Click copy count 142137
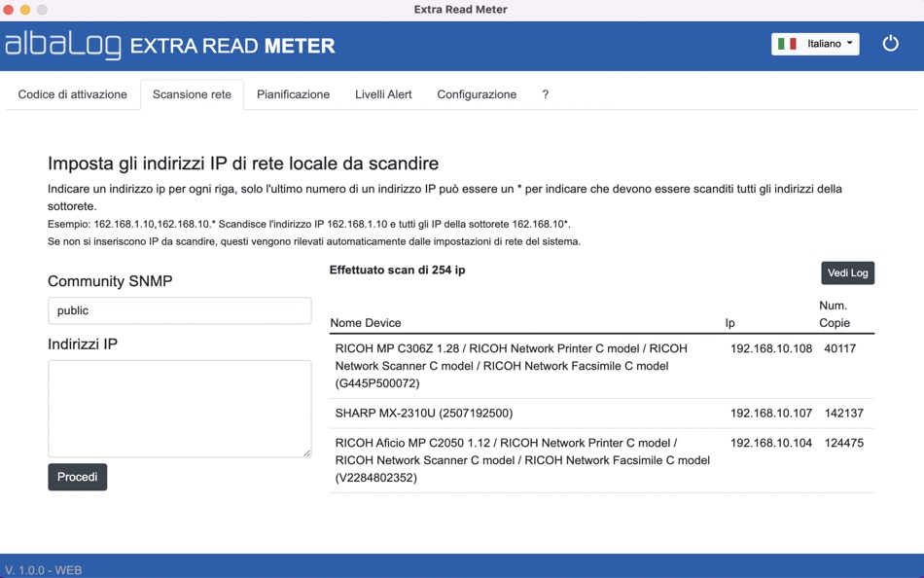The height and width of the screenshot is (578, 924). click(x=844, y=413)
